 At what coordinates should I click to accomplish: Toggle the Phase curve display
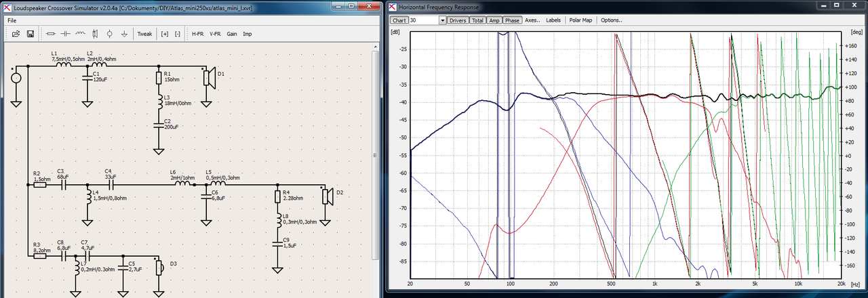click(x=512, y=20)
